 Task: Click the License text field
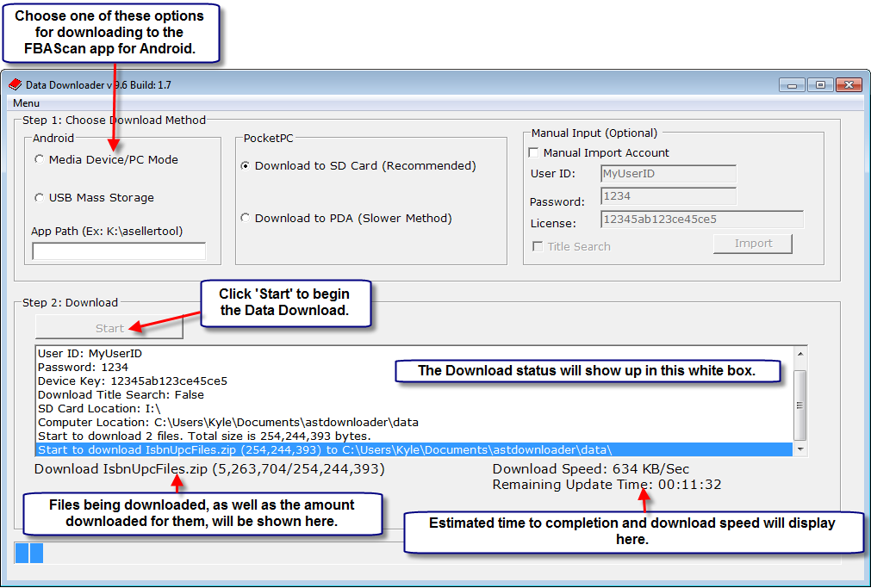point(702,220)
